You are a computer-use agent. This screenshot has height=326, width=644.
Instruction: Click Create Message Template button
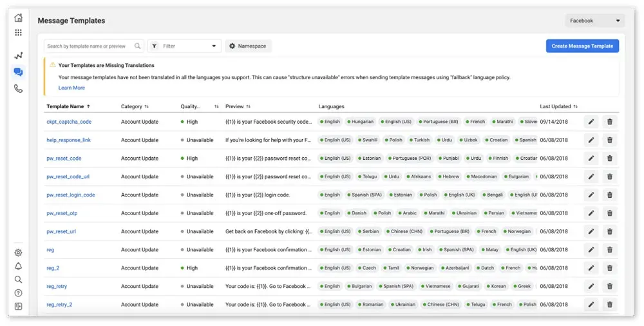click(582, 46)
